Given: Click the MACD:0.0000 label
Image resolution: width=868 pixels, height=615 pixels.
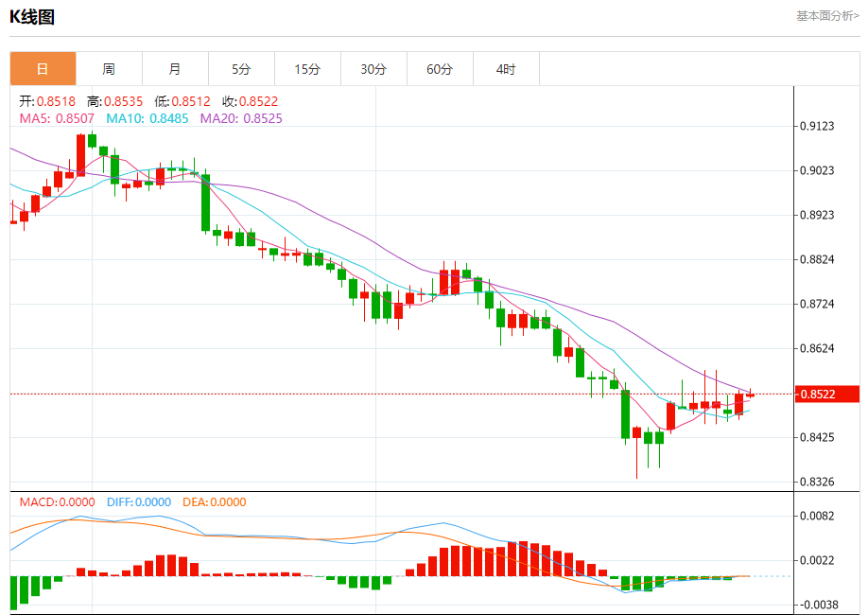Looking at the screenshot, I should [57, 502].
